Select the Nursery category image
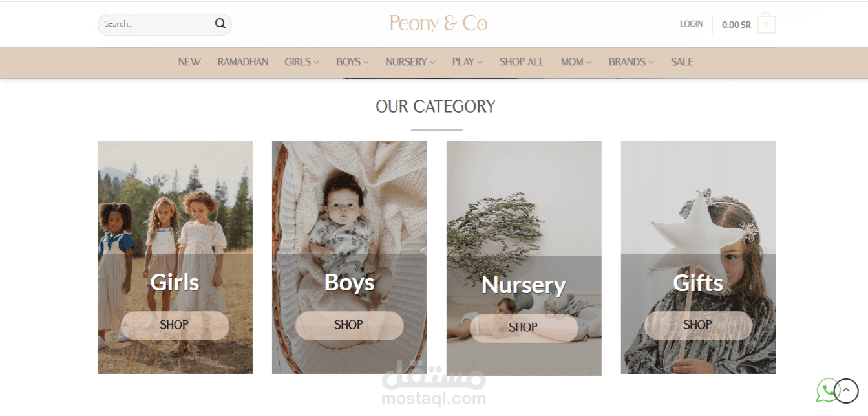The width and height of the screenshot is (868, 416). click(x=524, y=258)
